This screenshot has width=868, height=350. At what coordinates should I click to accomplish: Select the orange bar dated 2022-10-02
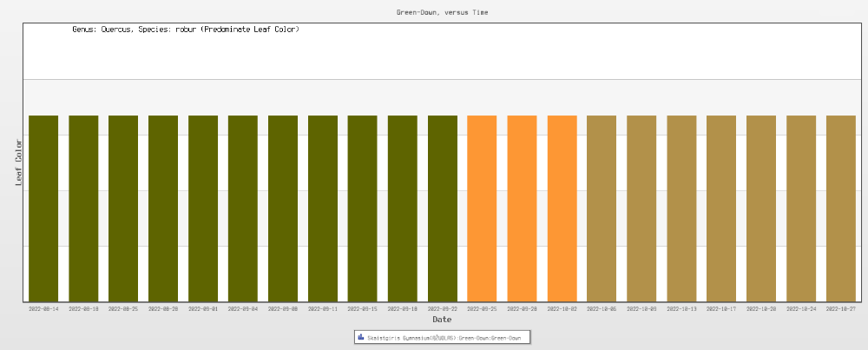(562, 208)
